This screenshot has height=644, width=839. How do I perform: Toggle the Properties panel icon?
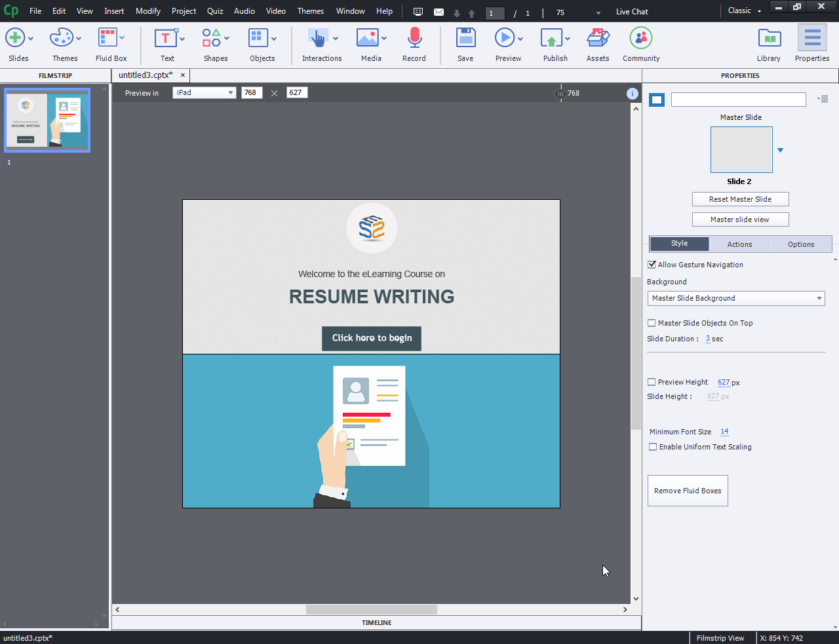tap(812, 38)
